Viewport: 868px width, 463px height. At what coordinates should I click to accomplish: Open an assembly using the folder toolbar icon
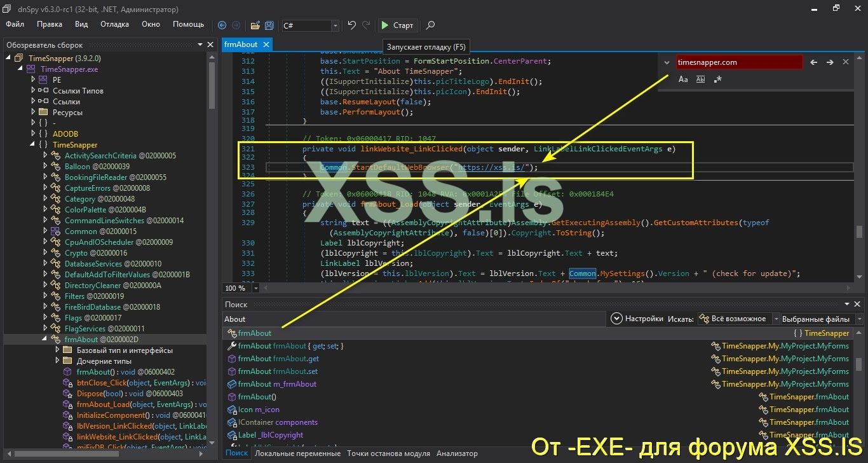point(254,25)
